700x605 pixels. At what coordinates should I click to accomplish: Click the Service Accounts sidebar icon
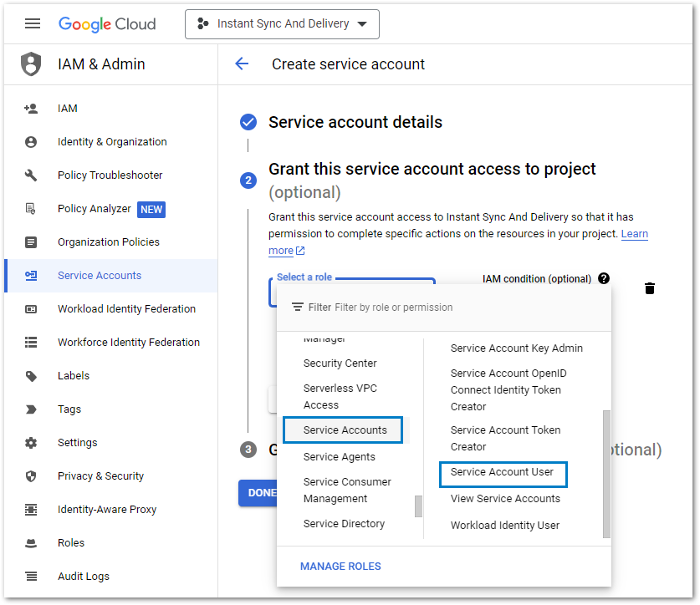point(31,276)
